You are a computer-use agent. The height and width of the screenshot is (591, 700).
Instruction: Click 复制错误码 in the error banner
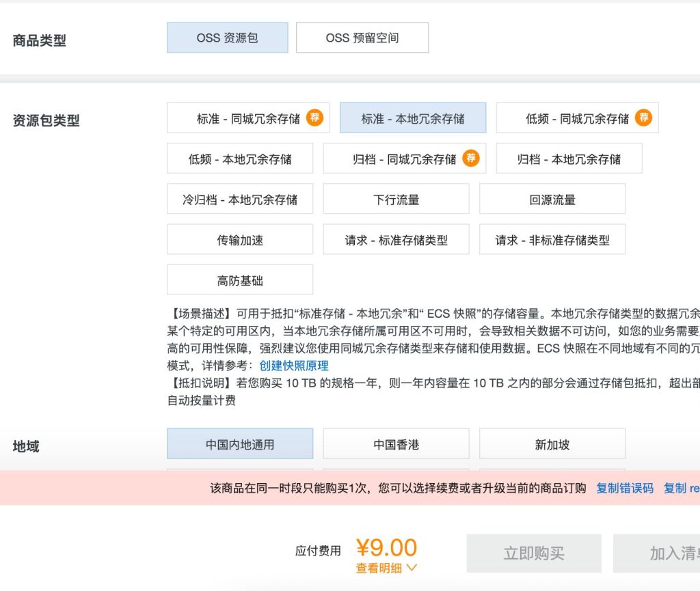click(x=624, y=488)
